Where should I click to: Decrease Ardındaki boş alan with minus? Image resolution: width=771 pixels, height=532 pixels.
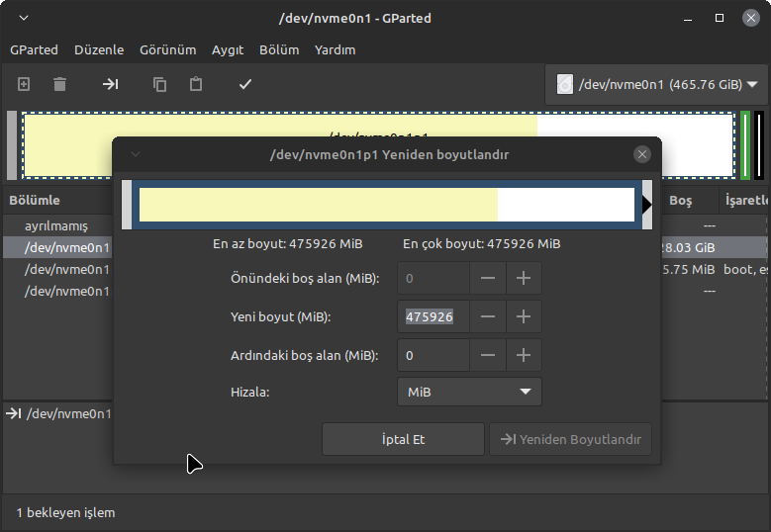488,355
